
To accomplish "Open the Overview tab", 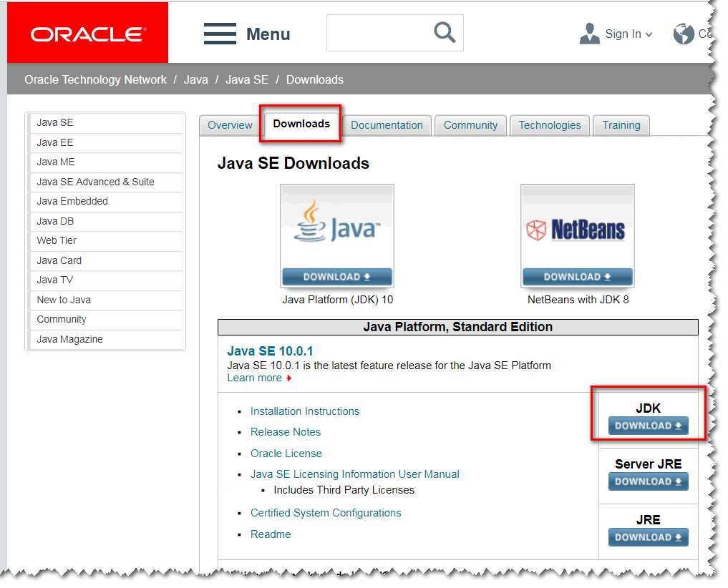I will [x=230, y=125].
